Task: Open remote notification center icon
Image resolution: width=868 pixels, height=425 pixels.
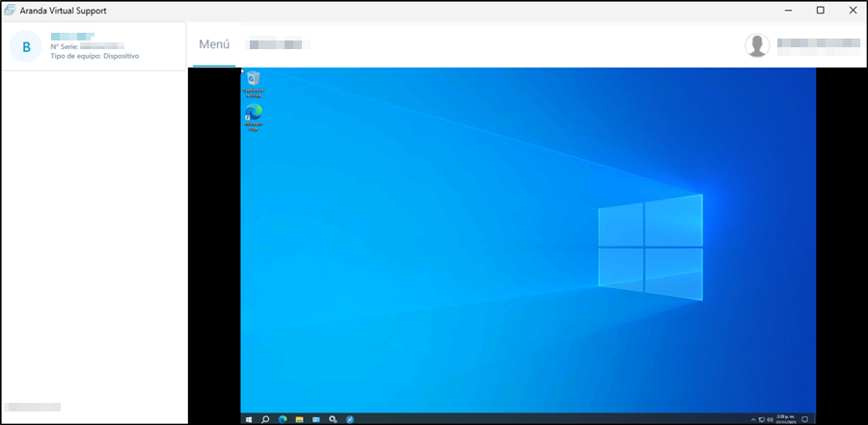Action: pyautogui.click(x=805, y=419)
